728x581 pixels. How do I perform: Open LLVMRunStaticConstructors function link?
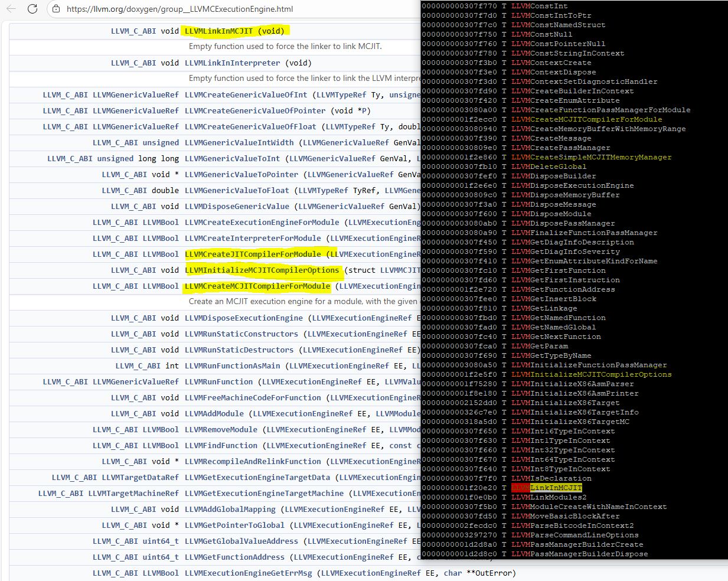[x=241, y=334]
